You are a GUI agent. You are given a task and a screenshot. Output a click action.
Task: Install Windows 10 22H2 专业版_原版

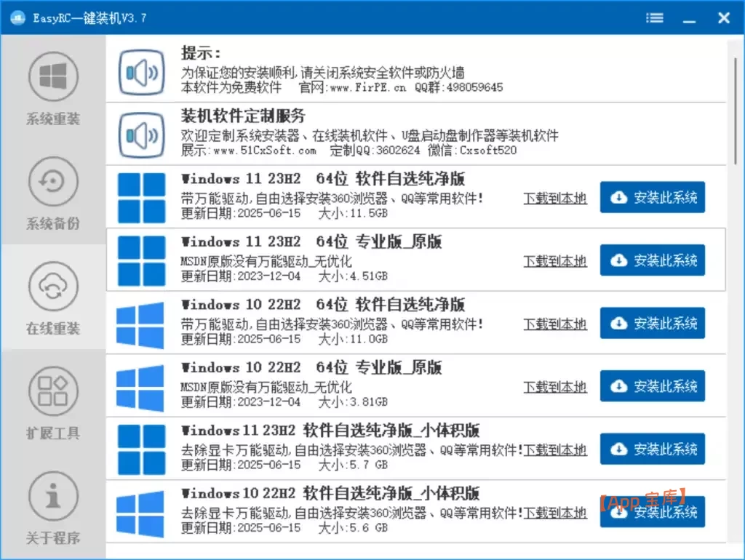click(x=652, y=386)
